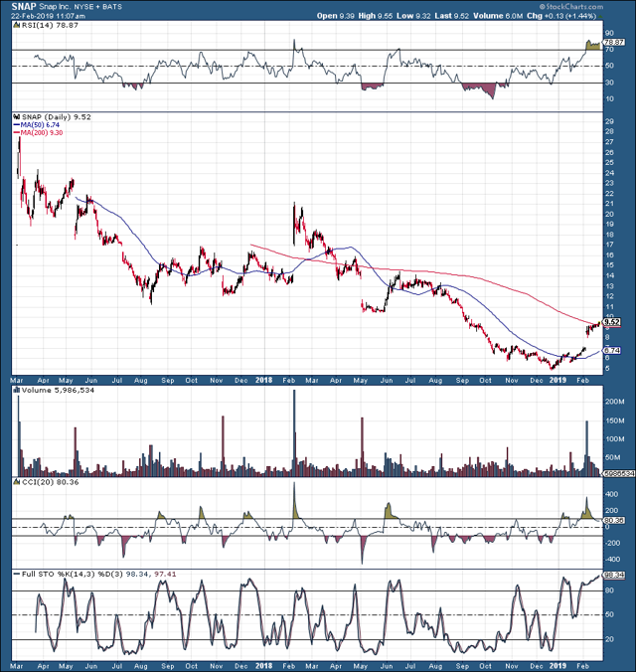This screenshot has height=672, width=636.
Task: Click the stochastic axis label 80
Action: 609,590
